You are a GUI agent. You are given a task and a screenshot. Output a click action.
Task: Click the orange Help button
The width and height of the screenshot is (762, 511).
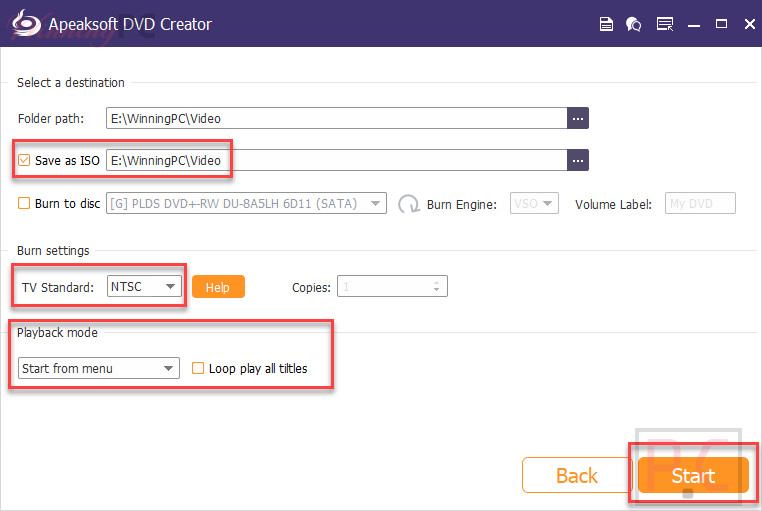pyautogui.click(x=218, y=287)
